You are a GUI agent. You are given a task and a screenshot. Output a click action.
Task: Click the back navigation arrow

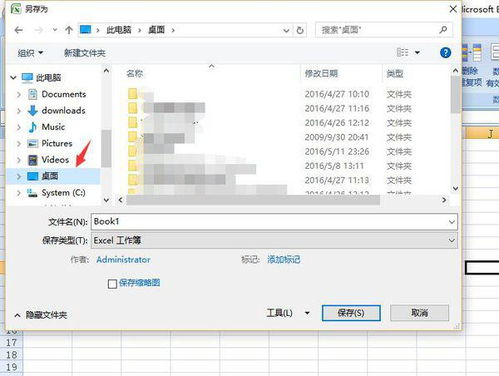pos(19,30)
